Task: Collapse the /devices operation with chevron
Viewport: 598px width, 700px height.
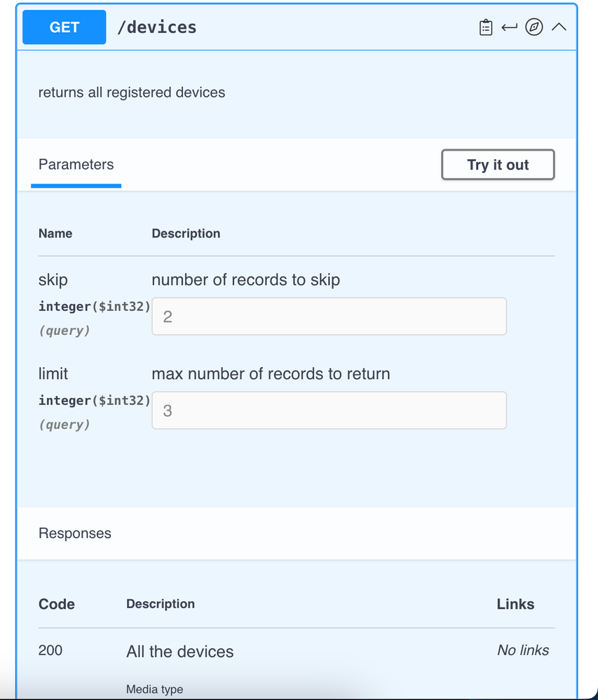Action: point(559,27)
